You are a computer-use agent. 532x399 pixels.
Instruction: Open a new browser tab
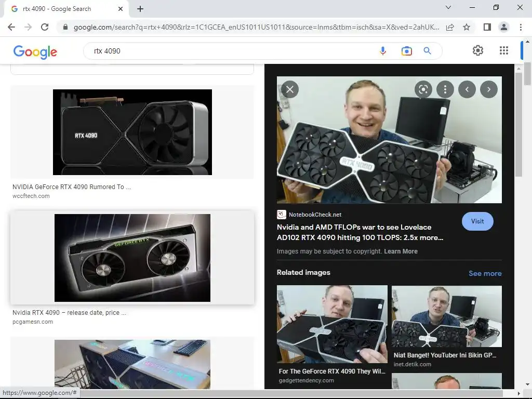click(140, 9)
